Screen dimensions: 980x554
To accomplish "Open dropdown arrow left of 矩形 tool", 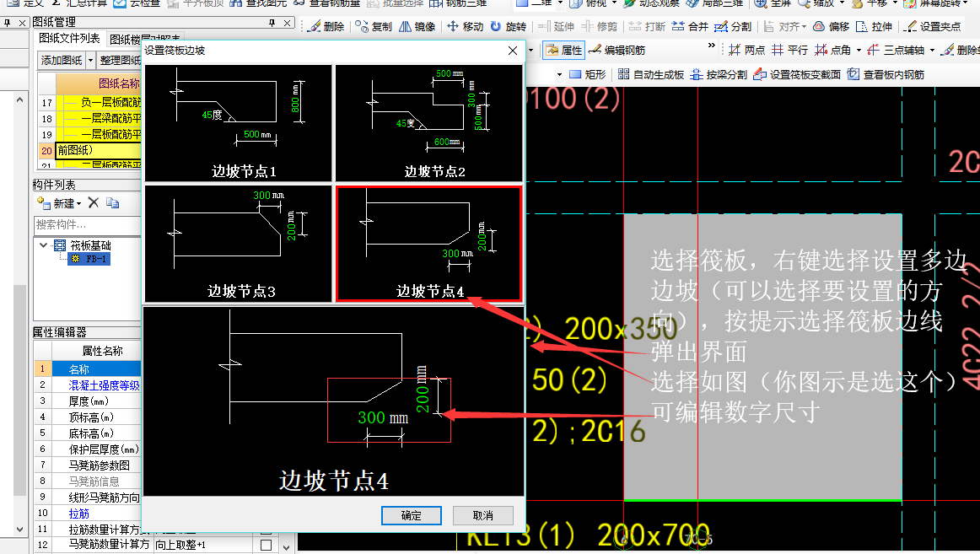I will tap(559, 74).
